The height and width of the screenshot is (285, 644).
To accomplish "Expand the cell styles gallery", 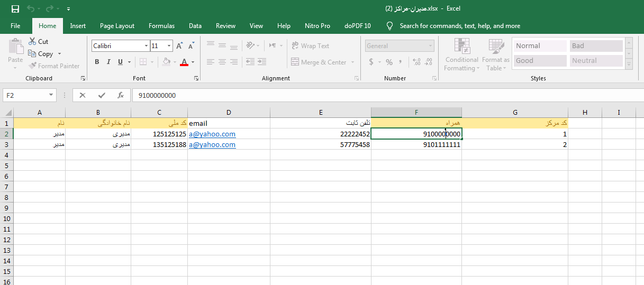I will [629, 65].
